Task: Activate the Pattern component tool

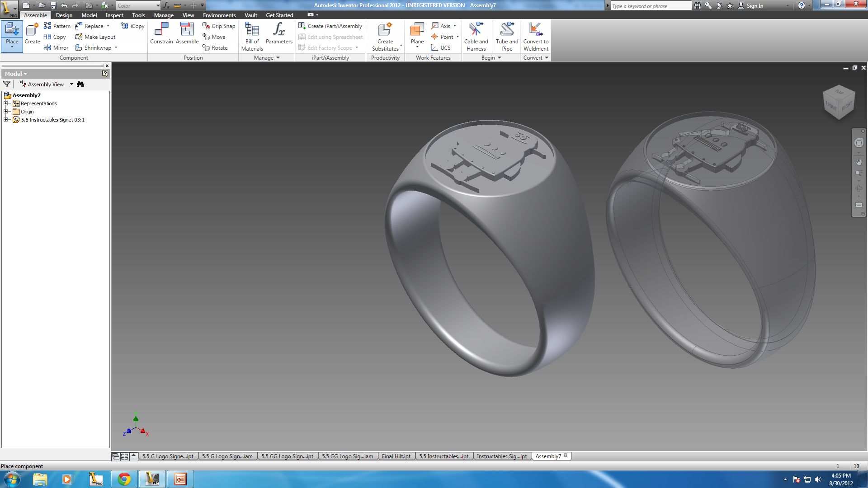Action: click(57, 26)
